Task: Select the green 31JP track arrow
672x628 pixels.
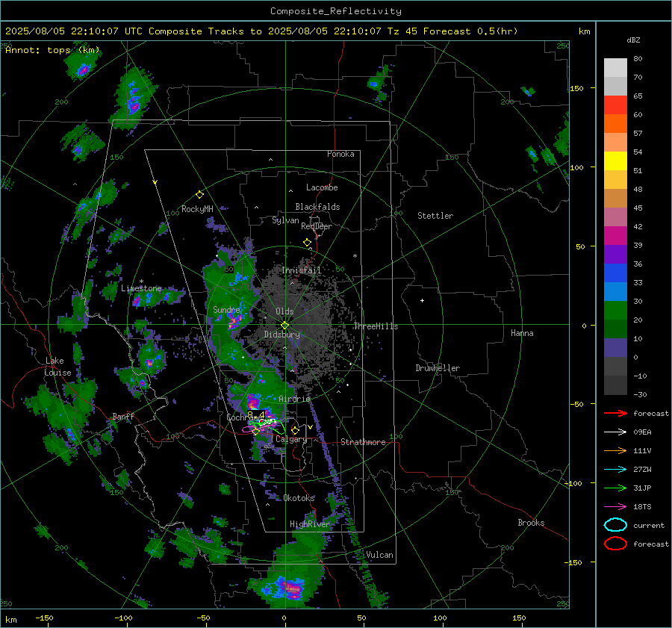Action: coord(615,488)
